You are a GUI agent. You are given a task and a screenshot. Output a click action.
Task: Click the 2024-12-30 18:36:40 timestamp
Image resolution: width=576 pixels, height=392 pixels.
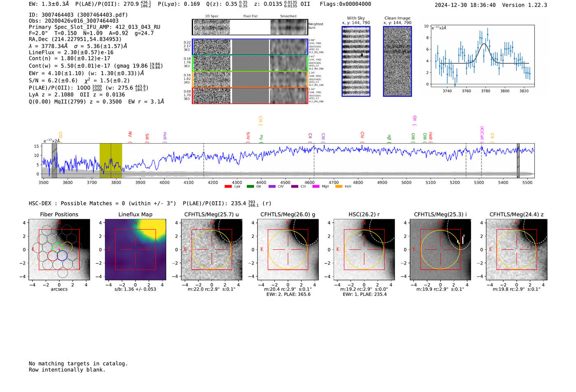[465, 5]
